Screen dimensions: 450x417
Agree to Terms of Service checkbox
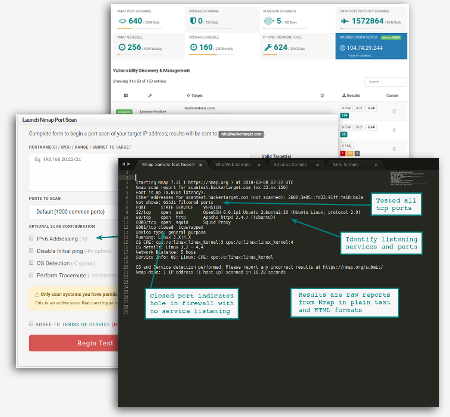coord(31,324)
